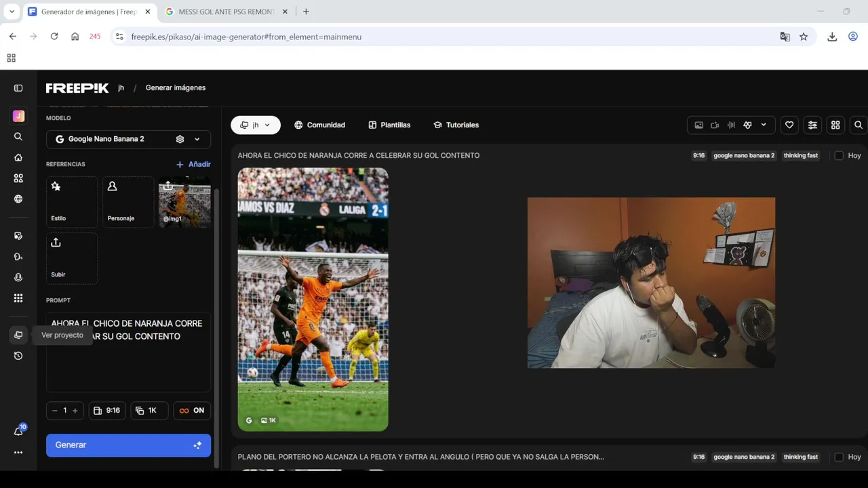Click the thinking fast tag on first generation
The image size is (868, 488).
click(x=801, y=156)
